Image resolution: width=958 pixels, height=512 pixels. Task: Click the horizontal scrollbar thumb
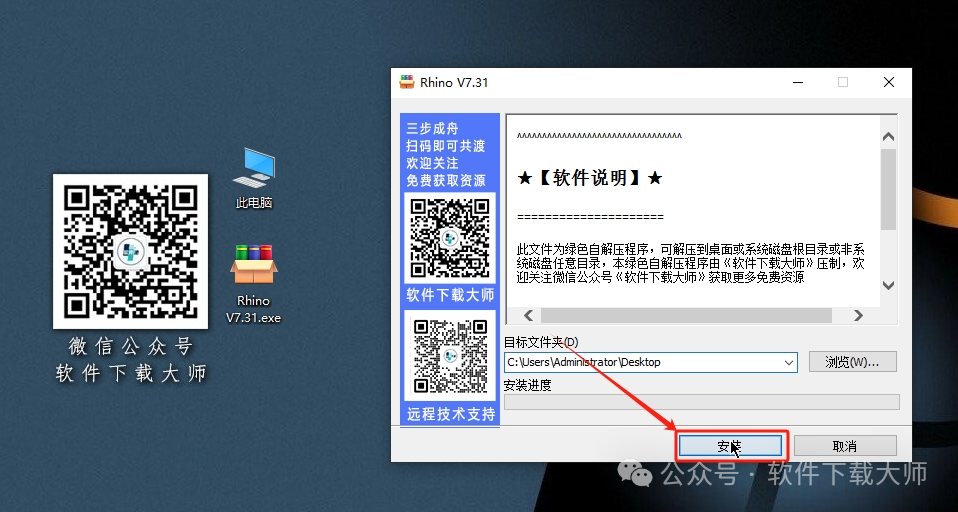click(686, 315)
